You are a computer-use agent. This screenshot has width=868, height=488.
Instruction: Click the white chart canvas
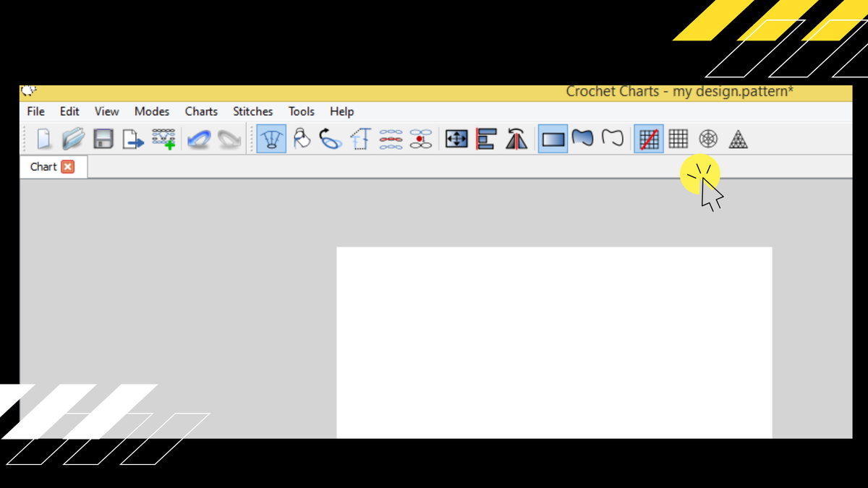click(x=554, y=343)
